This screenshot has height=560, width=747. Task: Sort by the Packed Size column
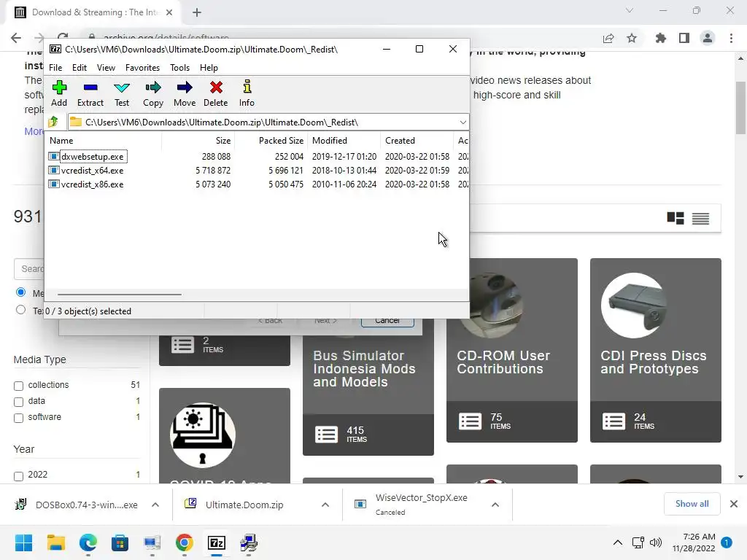pyautogui.click(x=271, y=141)
